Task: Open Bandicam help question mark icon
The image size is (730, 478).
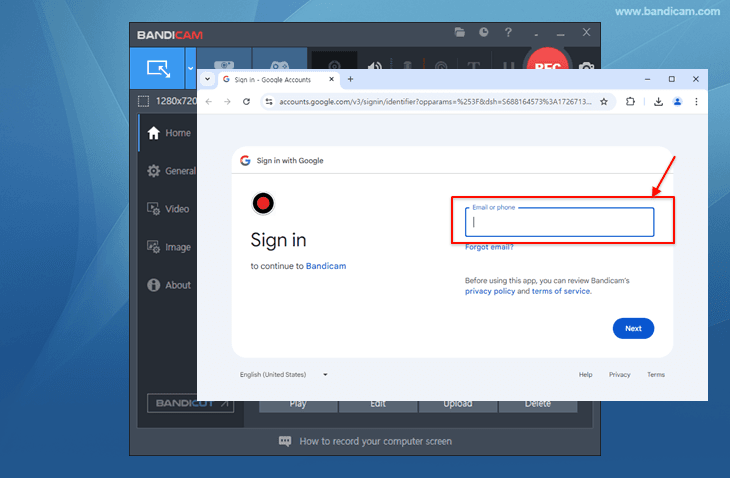Action: pos(508,33)
